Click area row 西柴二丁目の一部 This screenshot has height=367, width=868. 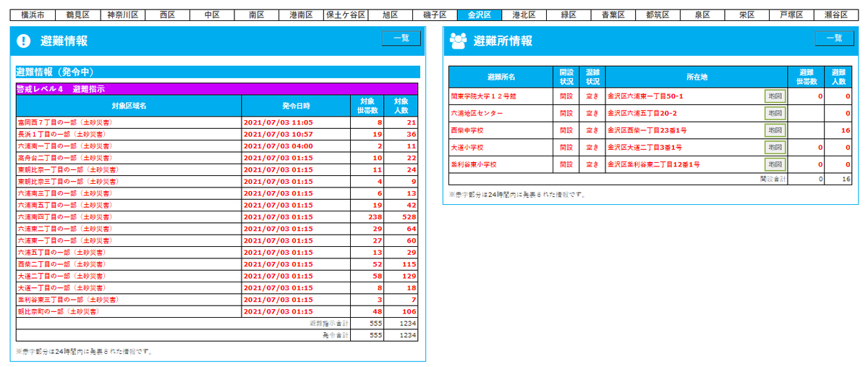point(217,263)
